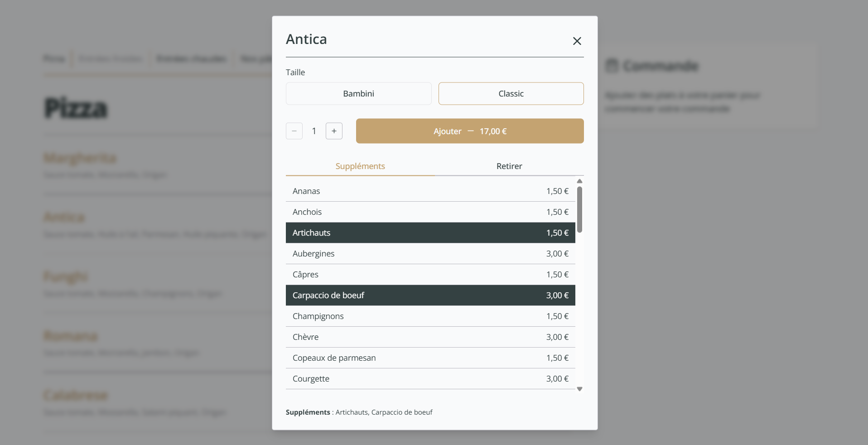Switch to the Retirer tab
Screen dimensions: 868x445
coord(509,166)
